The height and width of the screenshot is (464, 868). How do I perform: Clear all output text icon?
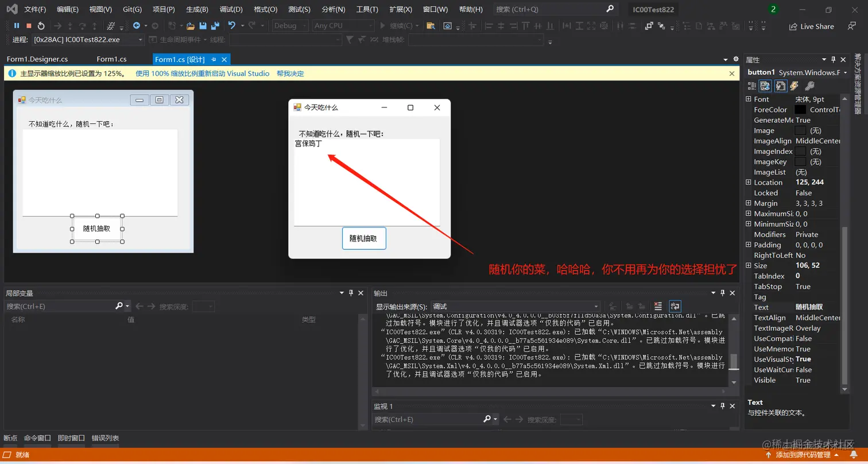point(658,307)
